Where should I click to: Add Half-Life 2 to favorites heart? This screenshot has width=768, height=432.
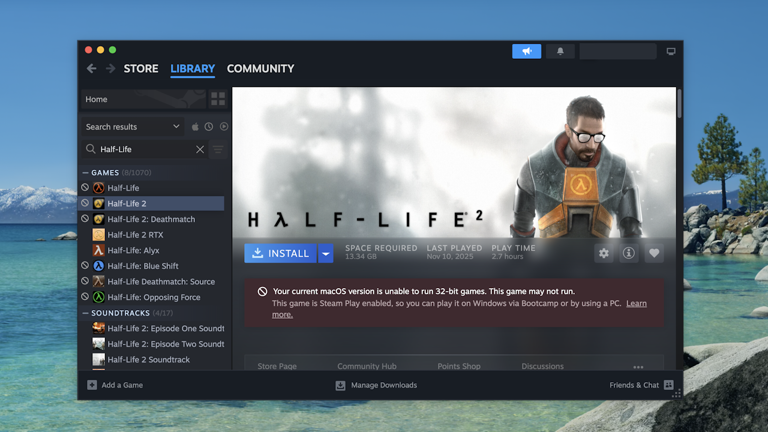[x=654, y=254]
